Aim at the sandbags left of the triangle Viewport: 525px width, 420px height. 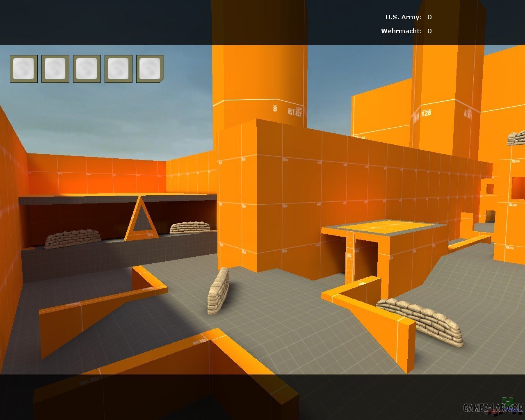(73, 238)
